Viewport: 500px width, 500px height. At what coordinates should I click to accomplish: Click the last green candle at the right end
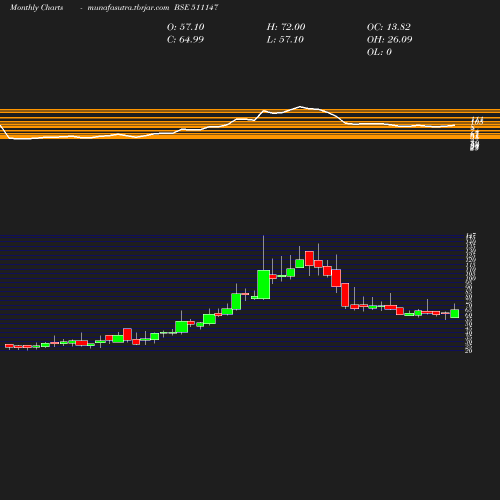(455, 313)
